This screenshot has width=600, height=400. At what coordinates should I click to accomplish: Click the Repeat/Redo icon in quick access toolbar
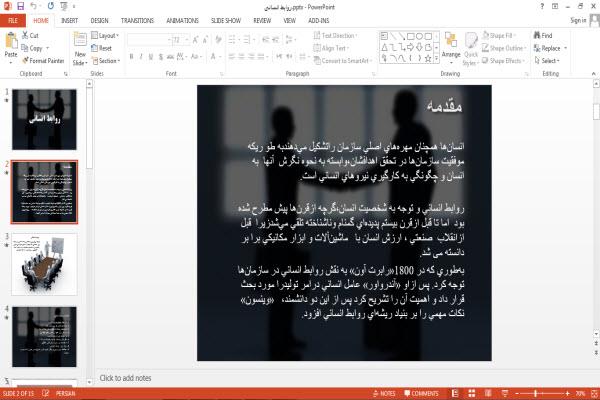pyautogui.click(x=51, y=6)
